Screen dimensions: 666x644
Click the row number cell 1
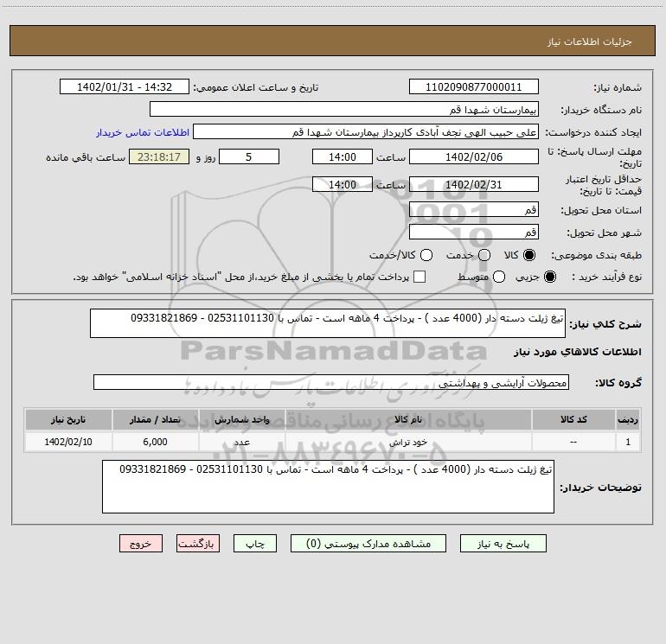(628, 442)
